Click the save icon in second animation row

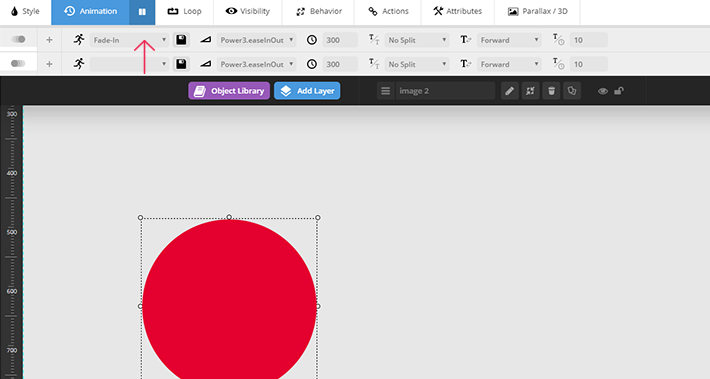coord(181,64)
